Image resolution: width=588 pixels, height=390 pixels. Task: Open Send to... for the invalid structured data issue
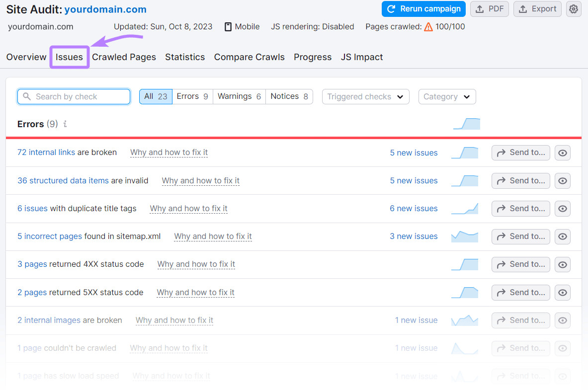tap(520, 180)
